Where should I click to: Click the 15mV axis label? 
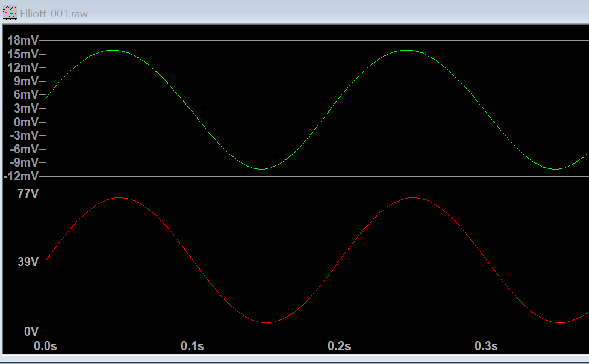coord(23,54)
